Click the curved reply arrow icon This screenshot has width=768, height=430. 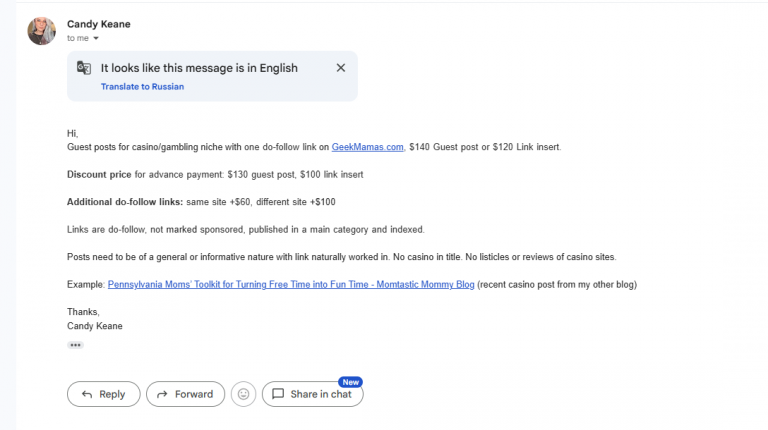coord(87,394)
